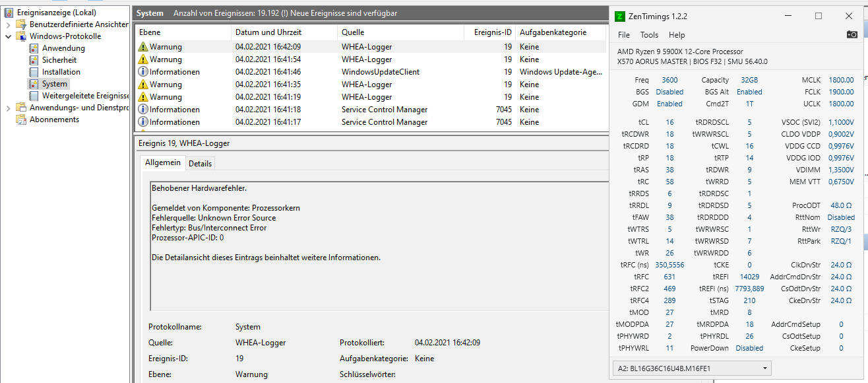Open the File menu in ZenTimings
Image resolution: width=868 pixels, height=383 pixels.
coord(624,35)
